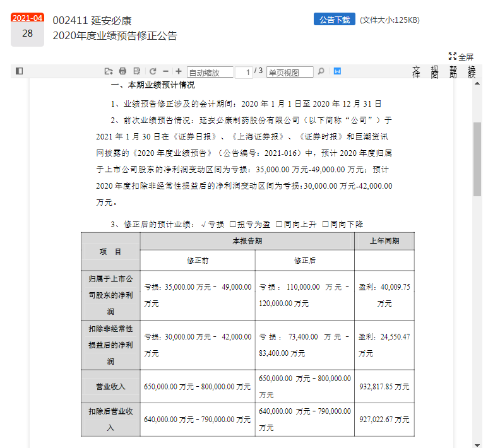Screen dimensions: 488x448
Task: Zoom out with the minus icon
Action: (x=165, y=71)
